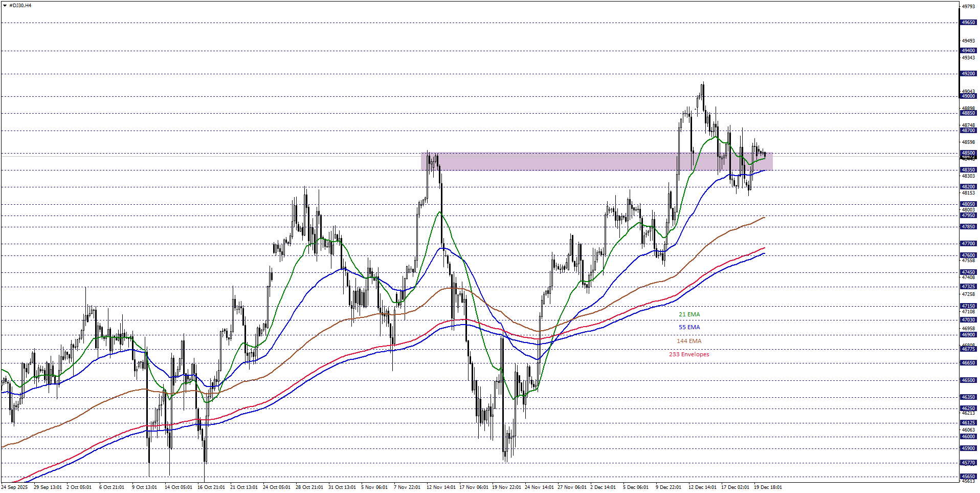The height and width of the screenshot is (493, 980).
Task: Click the 24 Sep 2025 date label
Action: pyautogui.click(x=14, y=487)
